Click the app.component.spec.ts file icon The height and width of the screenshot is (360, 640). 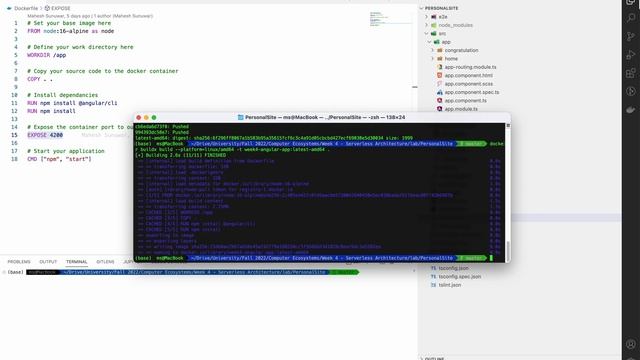tap(440, 92)
